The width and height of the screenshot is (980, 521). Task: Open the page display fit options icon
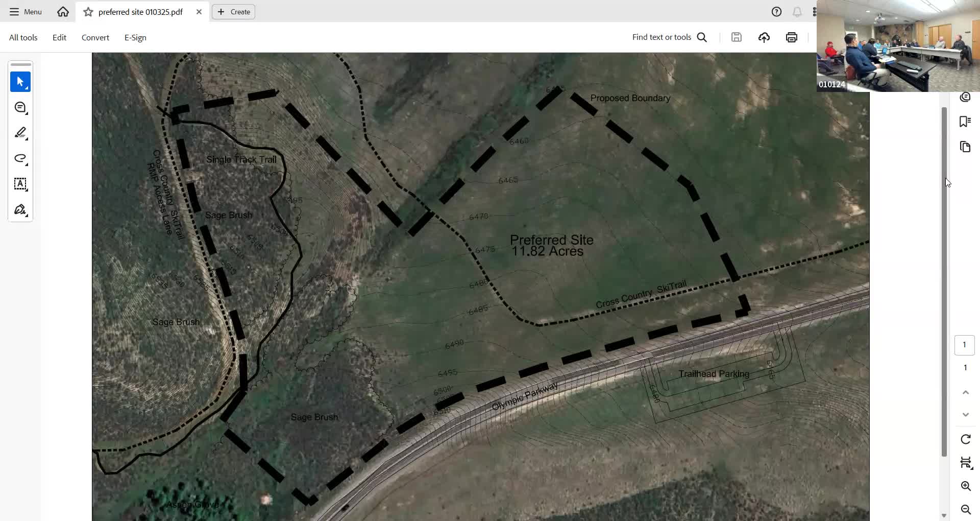click(x=965, y=463)
